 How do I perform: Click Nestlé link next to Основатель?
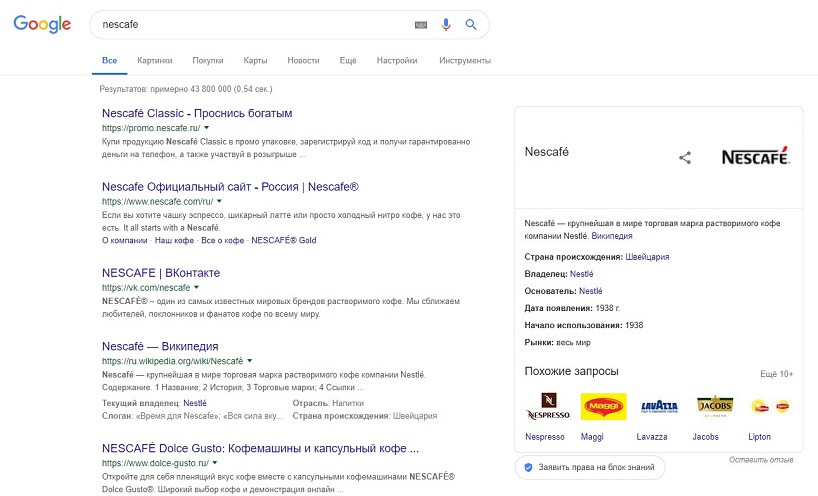click(x=591, y=291)
